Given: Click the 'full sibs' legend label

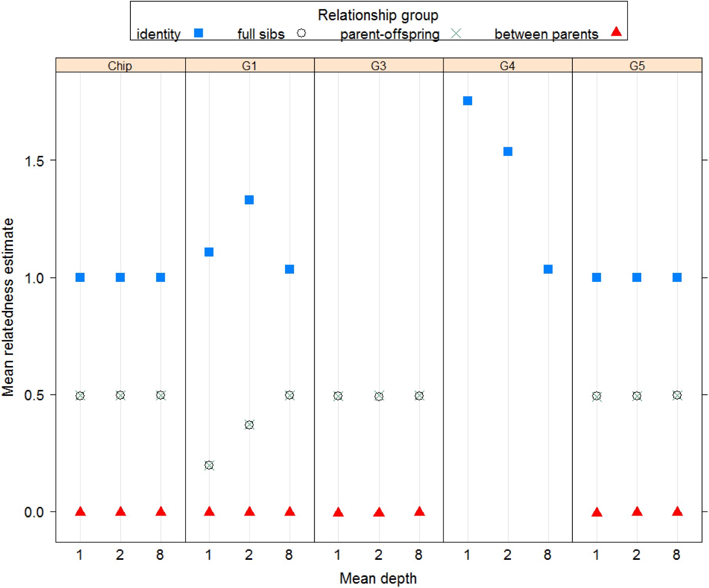Looking at the screenshot, I should pos(261,34).
